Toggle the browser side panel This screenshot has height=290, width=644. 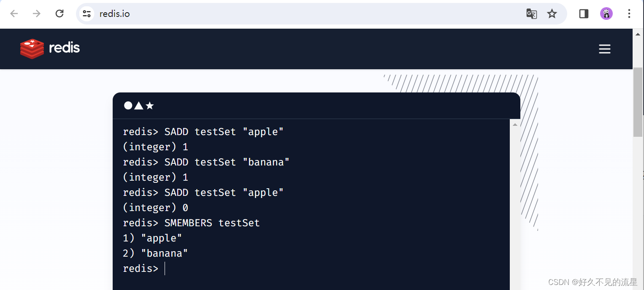(x=584, y=14)
